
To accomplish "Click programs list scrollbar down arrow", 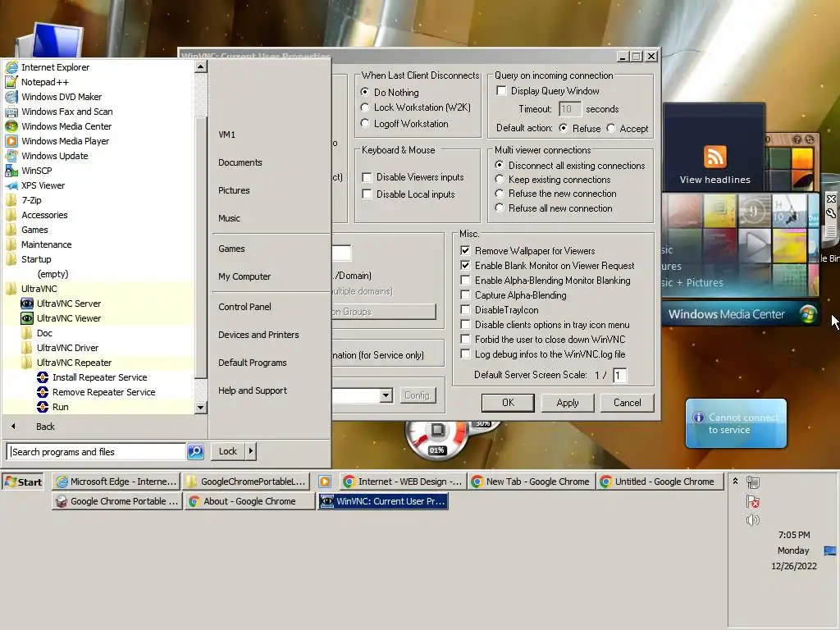I will tap(200, 407).
